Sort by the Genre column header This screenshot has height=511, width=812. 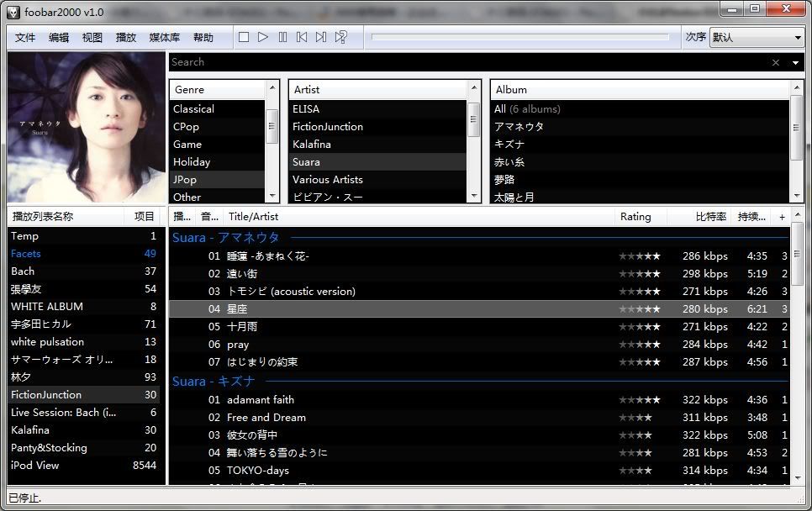click(218, 90)
